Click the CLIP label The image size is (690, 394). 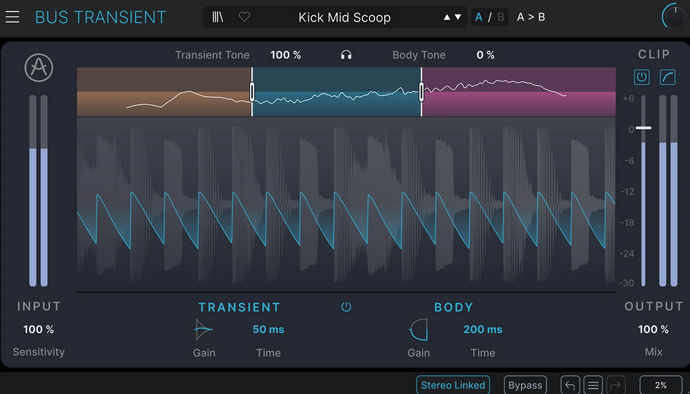(654, 54)
